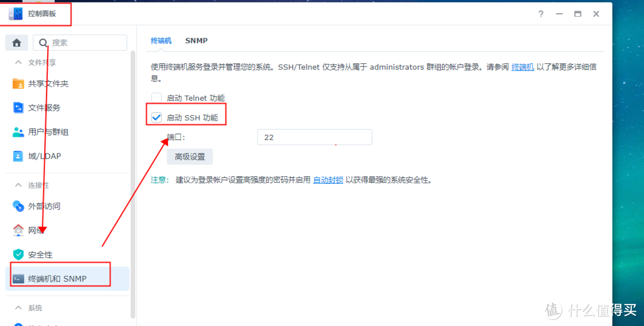This screenshot has width=644, height=326.
Task: Click the 搜索 search input field
Action: 80,43
